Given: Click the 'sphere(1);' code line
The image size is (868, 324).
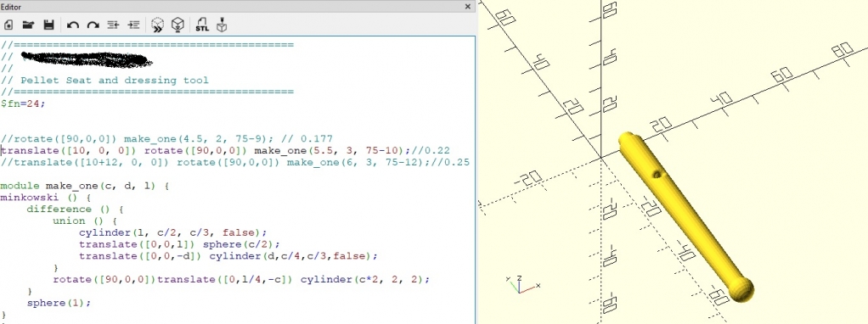Looking at the screenshot, I should click(x=58, y=303).
